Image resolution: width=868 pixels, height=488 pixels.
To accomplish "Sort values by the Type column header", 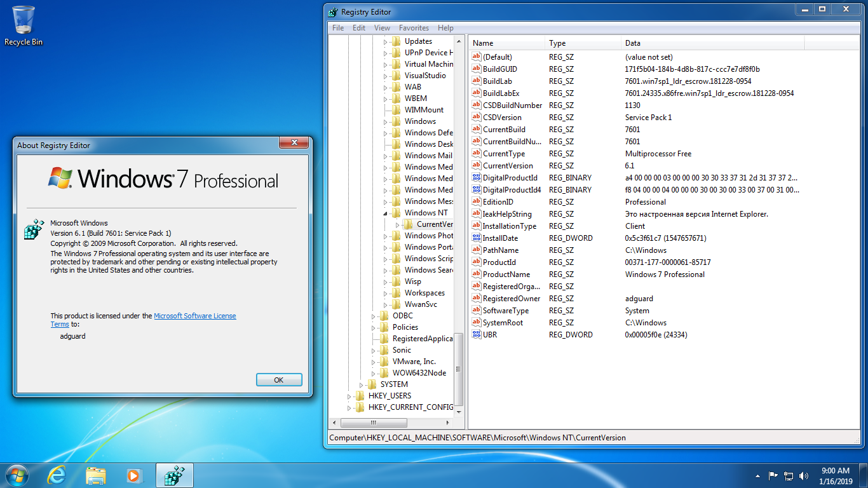I will click(x=583, y=43).
